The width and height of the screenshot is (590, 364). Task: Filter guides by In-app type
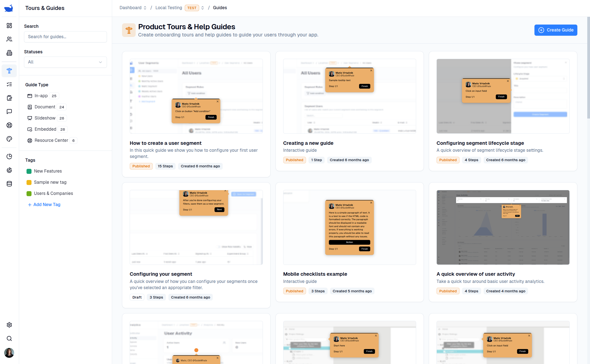pos(41,96)
